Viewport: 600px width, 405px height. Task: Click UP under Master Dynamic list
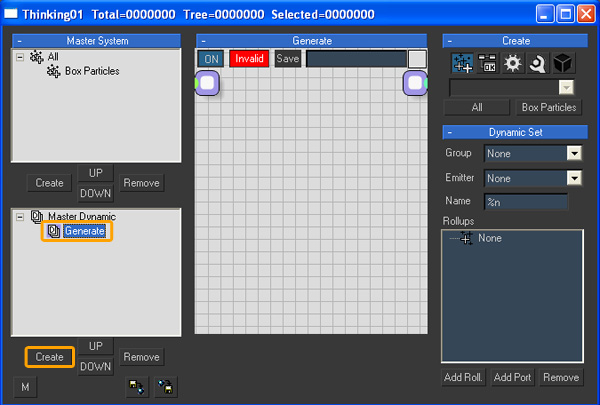tap(96, 346)
